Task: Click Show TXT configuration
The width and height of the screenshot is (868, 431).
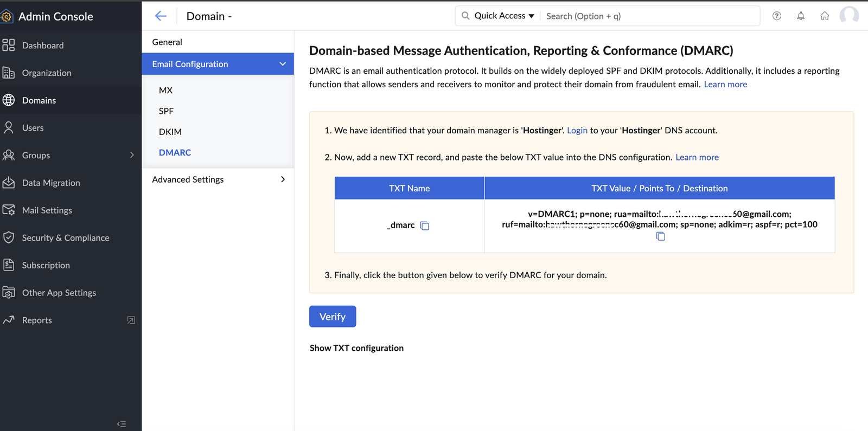Action: coord(356,348)
